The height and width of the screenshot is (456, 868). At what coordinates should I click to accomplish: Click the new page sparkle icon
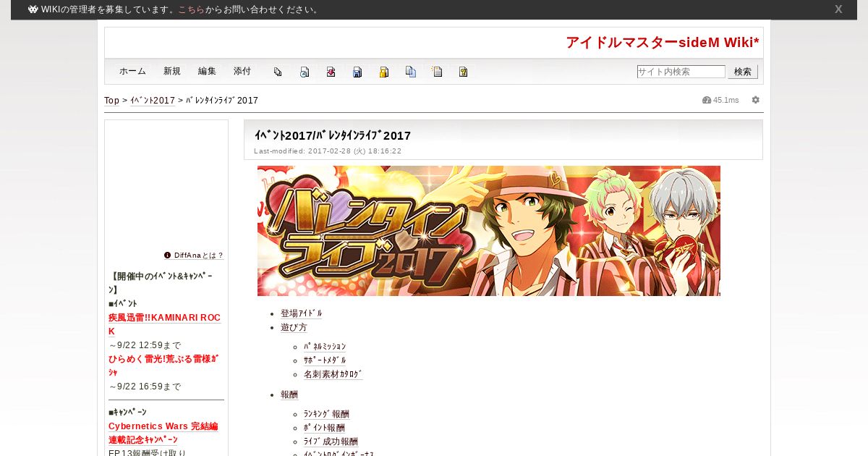(437, 72)
